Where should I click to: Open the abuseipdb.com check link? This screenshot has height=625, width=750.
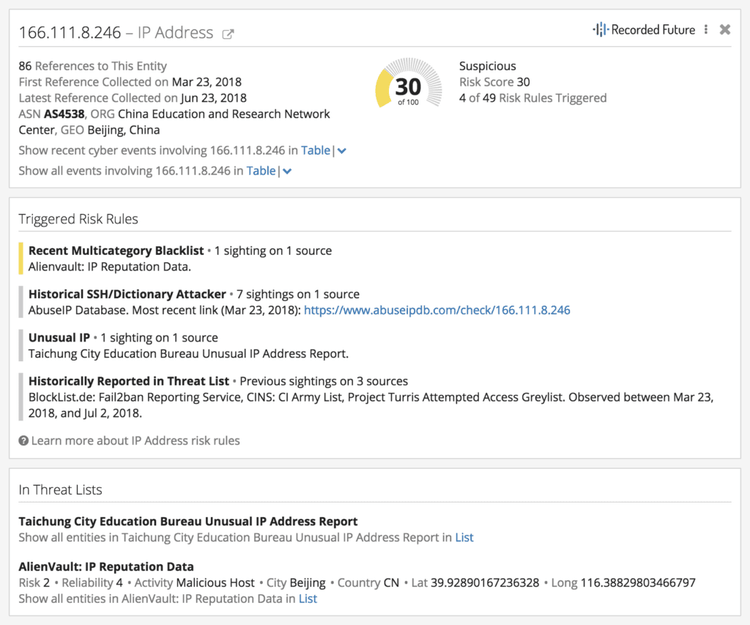tap(436, 310)
